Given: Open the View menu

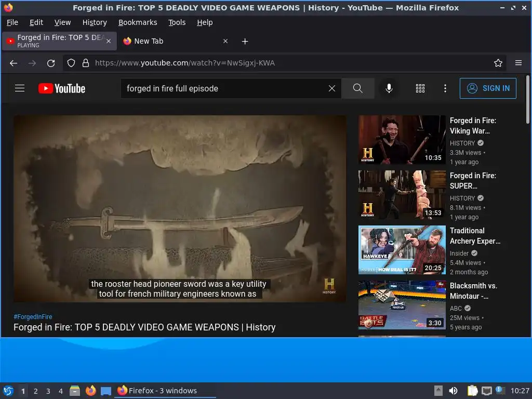Looking at the screenshot, I should tap(62, 22).
